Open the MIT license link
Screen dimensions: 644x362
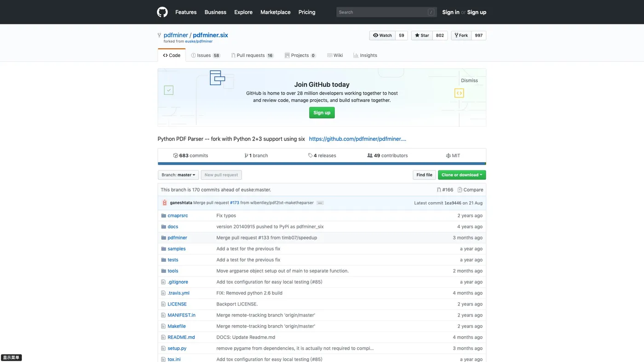(453, 155)
